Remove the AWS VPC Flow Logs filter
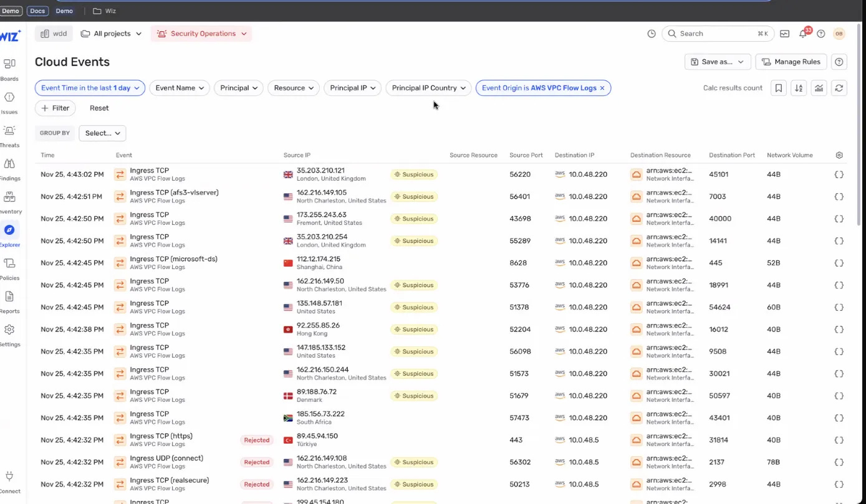This screenshot has width=866, height=504. pos(602,88)
